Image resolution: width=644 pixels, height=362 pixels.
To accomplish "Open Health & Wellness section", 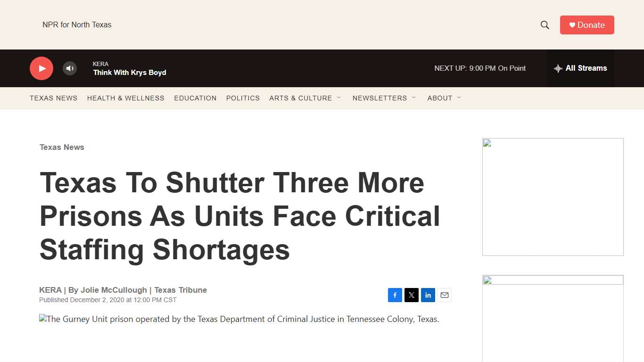I will [125, 98].
